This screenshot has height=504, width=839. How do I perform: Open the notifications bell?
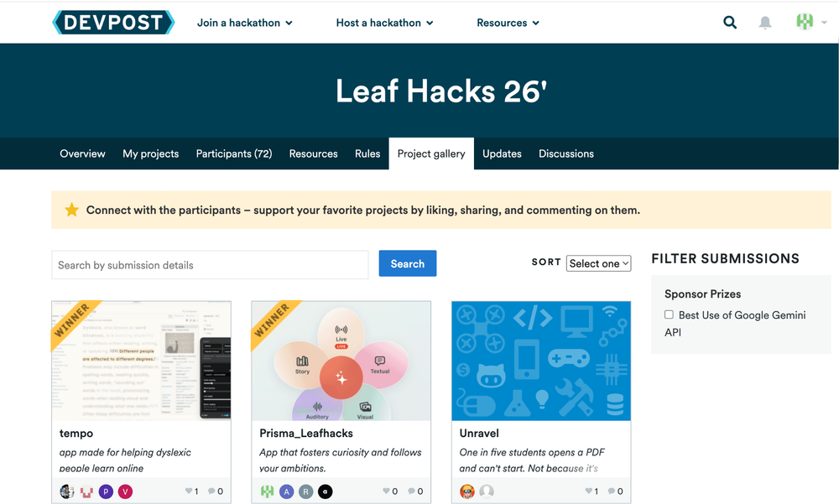click(x=765, y=23)
